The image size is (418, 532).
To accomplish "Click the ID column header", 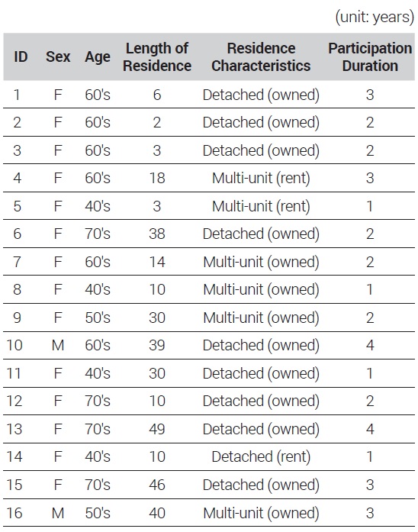I will point(21,56).
